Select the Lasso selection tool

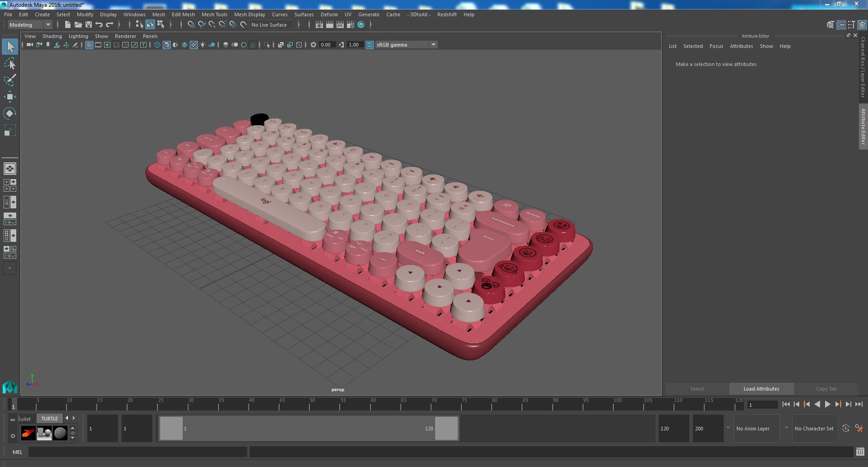coord(9,64)
